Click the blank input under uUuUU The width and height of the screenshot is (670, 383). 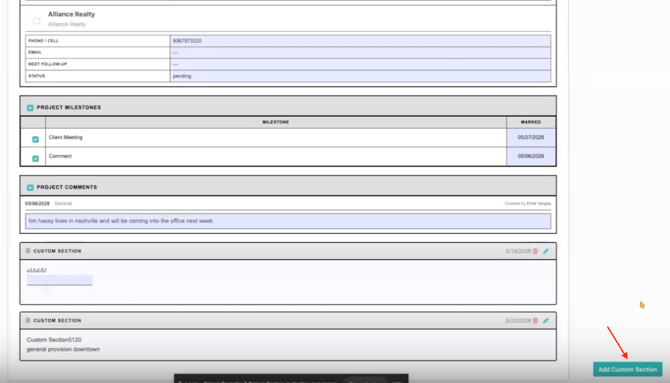click(59, 280)
